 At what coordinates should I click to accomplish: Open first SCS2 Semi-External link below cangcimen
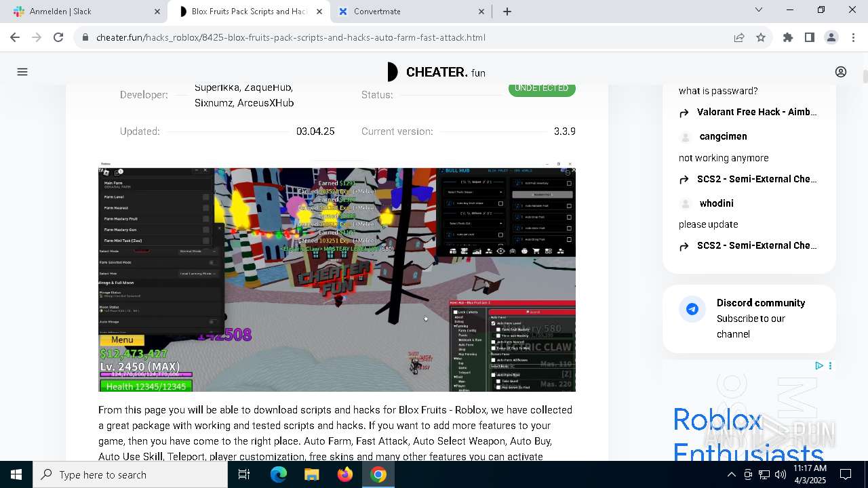pos(757,180)
